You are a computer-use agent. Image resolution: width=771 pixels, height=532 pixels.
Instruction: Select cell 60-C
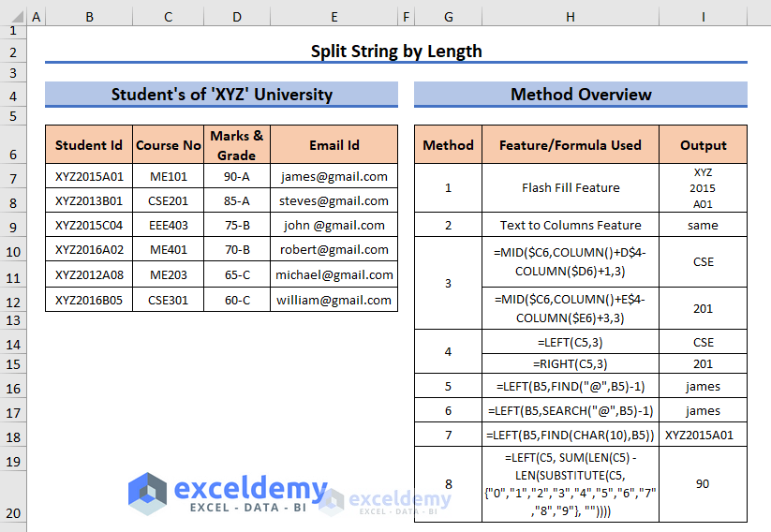(237, 300)
